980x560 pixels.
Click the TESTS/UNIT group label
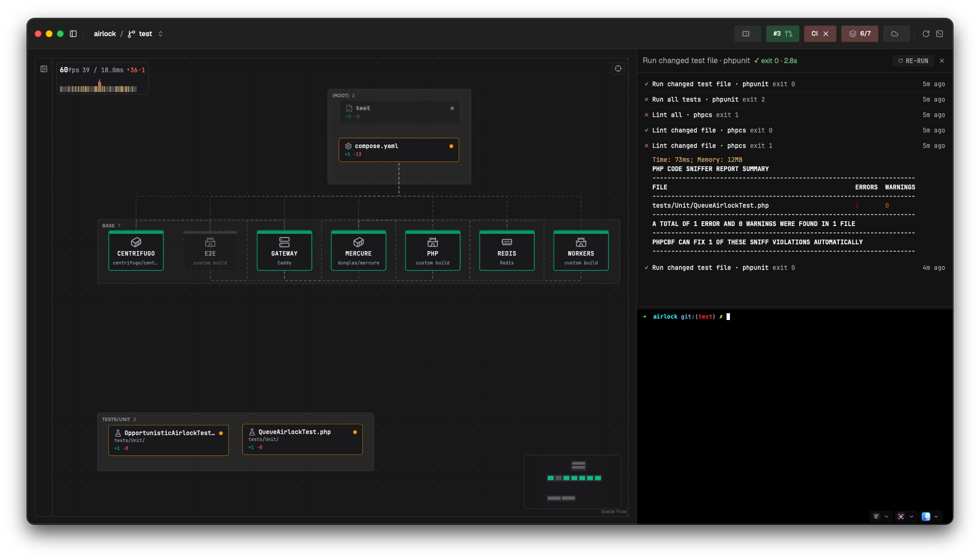pyautogui.click(x=116, y=419)
